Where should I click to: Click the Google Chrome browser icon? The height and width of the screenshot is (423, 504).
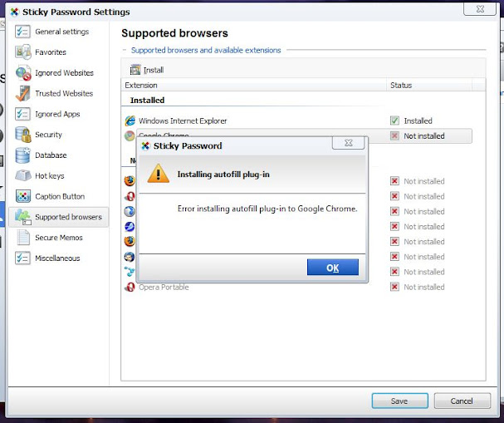[130, 135]
